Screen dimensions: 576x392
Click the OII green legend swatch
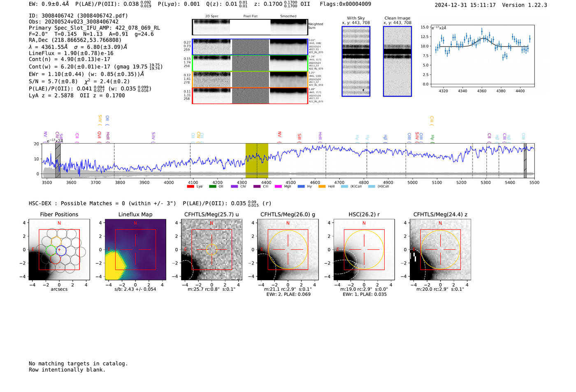[212, 187]
